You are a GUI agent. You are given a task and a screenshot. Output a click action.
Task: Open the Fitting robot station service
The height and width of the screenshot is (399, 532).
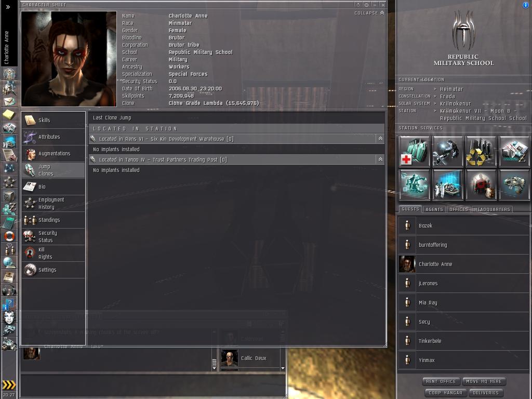pyautogui.click(x=414, y=184)
